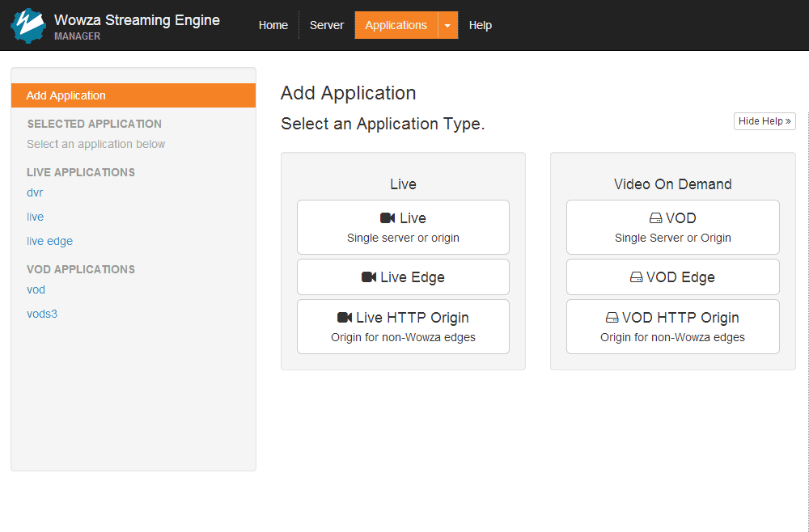The image size is (809, 532).
Task: Go to the Home menu item
Action: click(273, 25)
